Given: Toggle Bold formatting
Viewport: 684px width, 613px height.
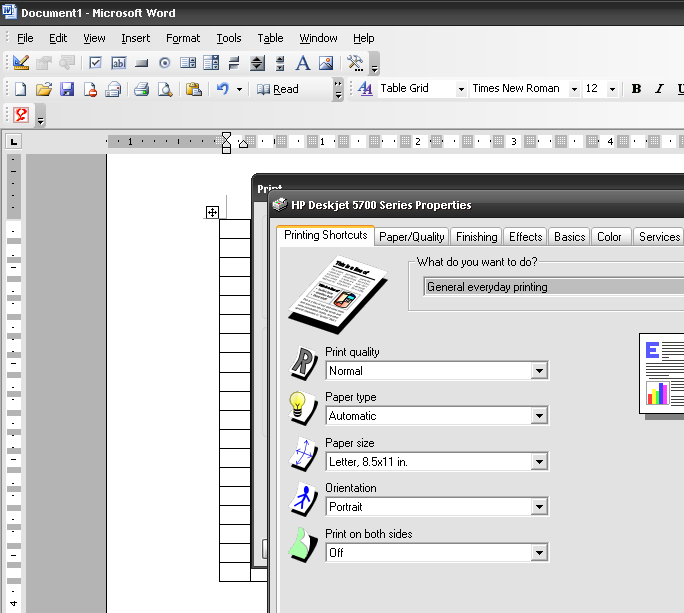Looking at the screenshot, I should [636, 89].
